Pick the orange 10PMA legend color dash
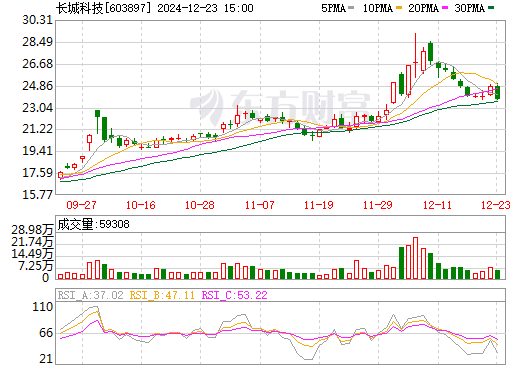The width and height of the screenshot is (520, 365). pyautogui.click(x=399, y=8)
